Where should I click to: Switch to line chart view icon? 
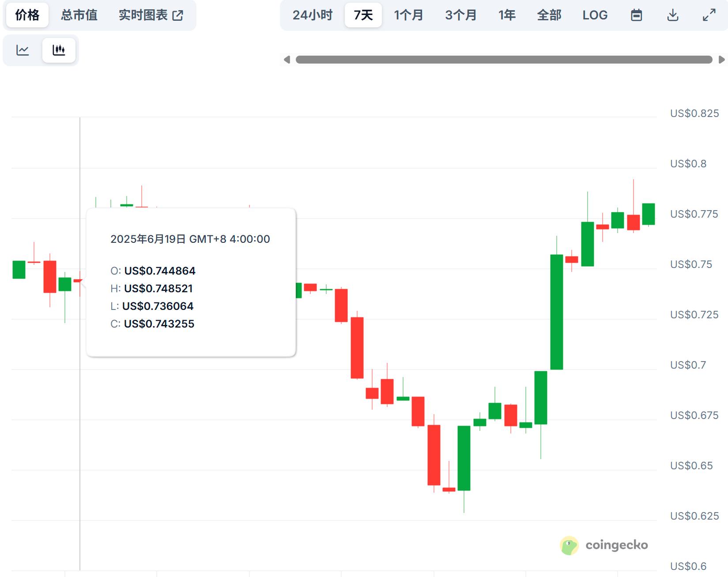point(23,50)
